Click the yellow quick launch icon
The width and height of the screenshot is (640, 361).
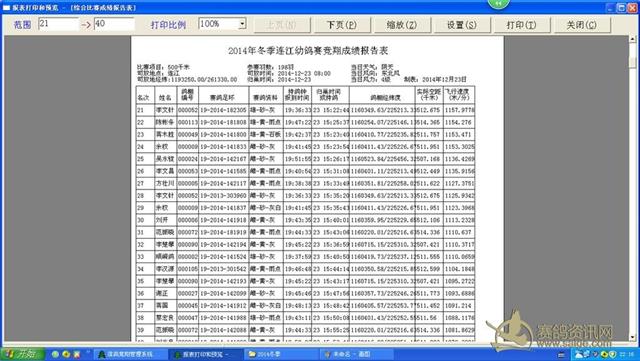pyautogui.click(x=66, y=354)
